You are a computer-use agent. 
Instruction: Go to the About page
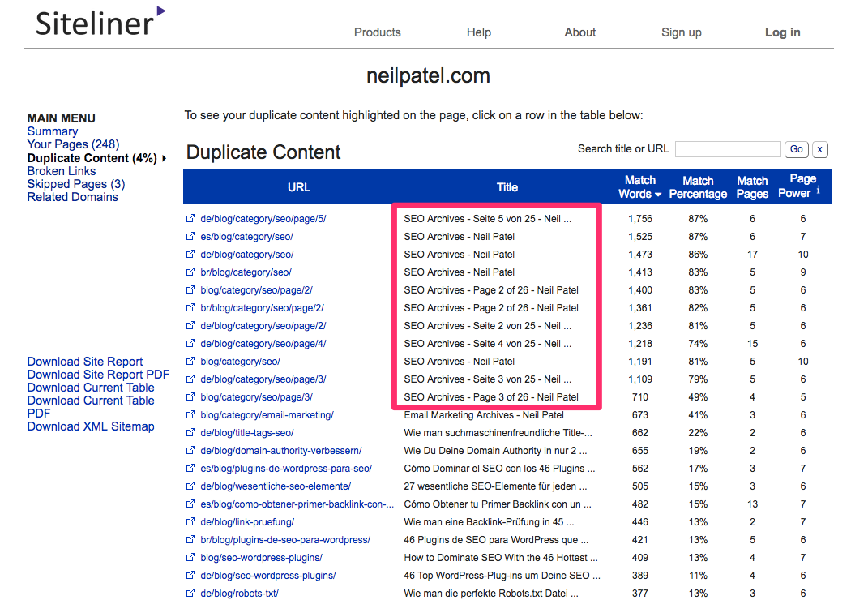(x=580, y=32)
